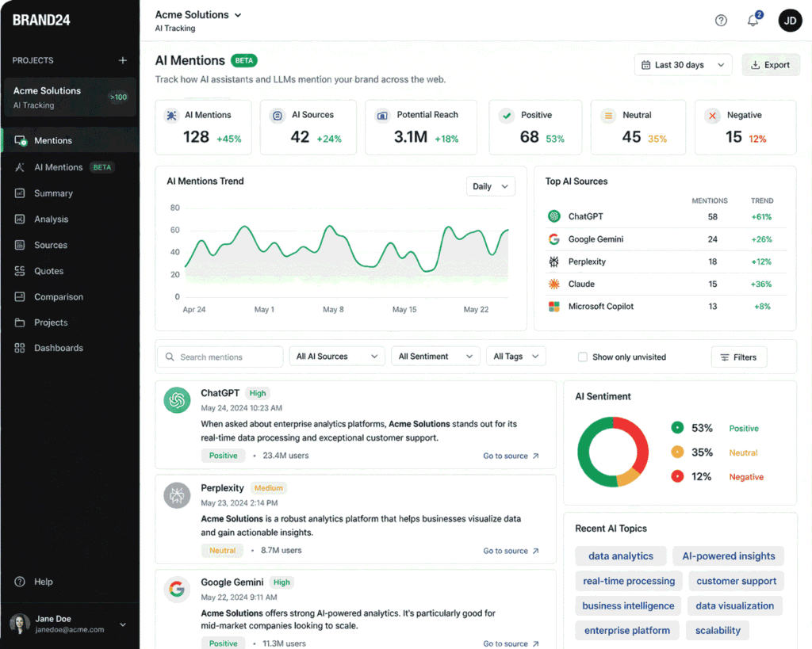Select the AI Mentions BETA sidebar icon

click(21, 167)
